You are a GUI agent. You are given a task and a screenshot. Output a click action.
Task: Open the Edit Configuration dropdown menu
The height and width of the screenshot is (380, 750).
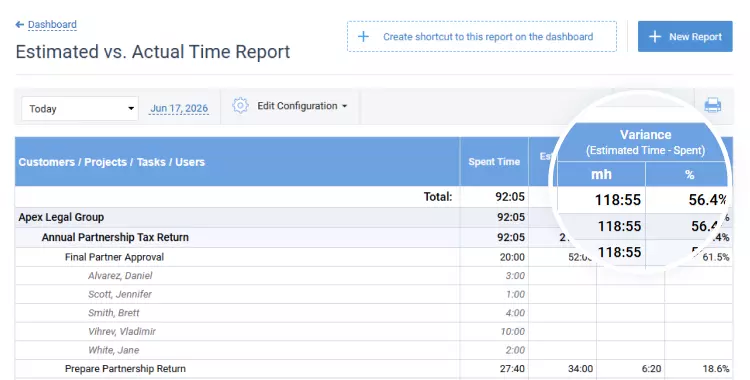[302, 106]
